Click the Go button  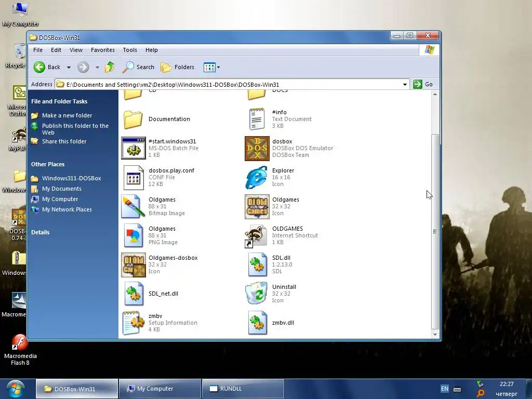tap(423, 84)
